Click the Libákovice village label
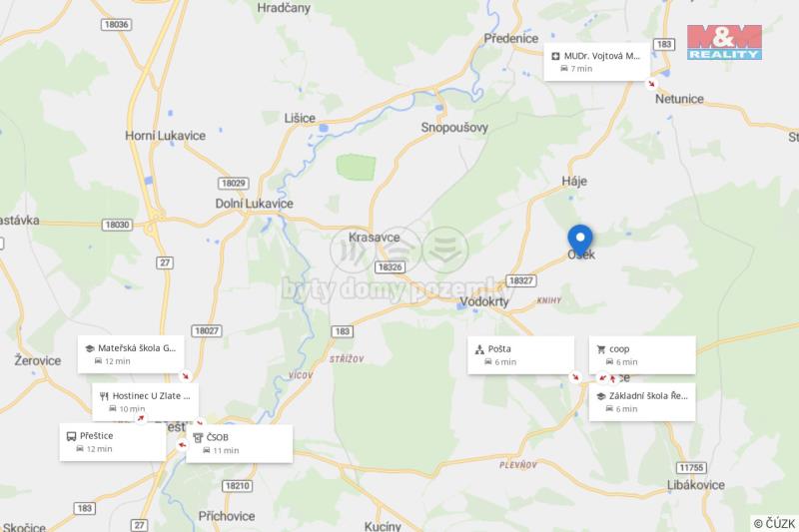Viewport: 799px width, 532px height. pos(696,485)
